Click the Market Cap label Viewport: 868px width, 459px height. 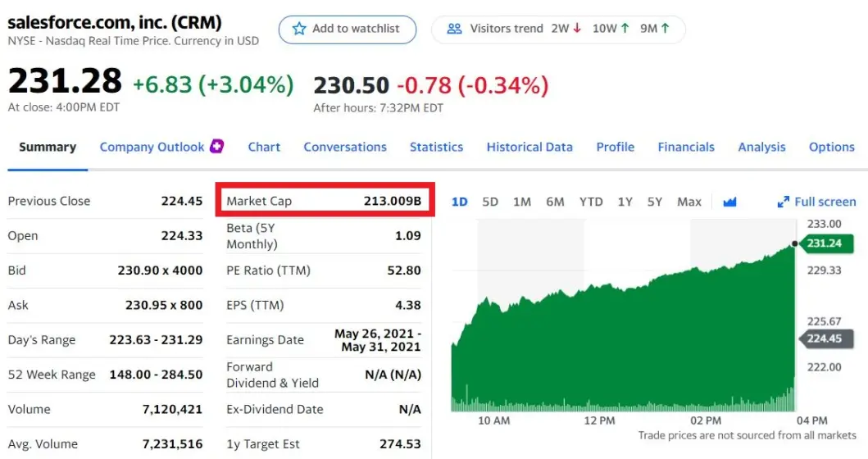[259, 201]
